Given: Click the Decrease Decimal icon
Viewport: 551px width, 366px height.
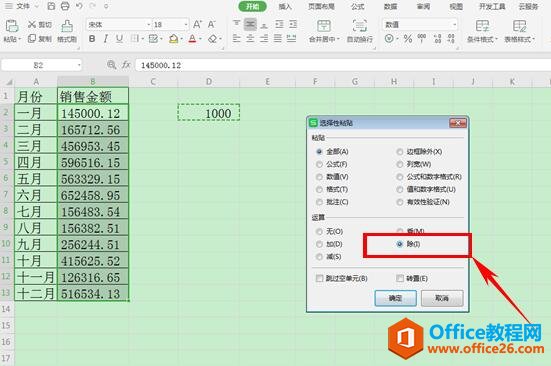Looking at the screenshot, I should 451,39.
